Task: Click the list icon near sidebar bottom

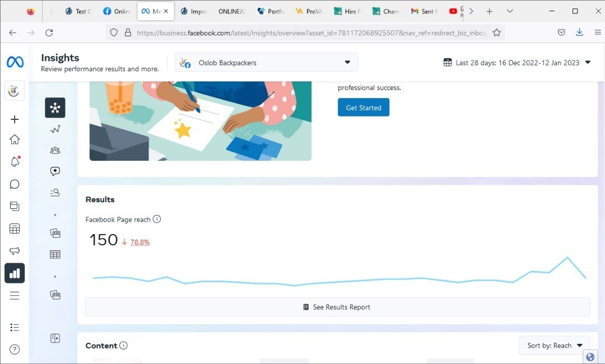Action: coord(15,328)
